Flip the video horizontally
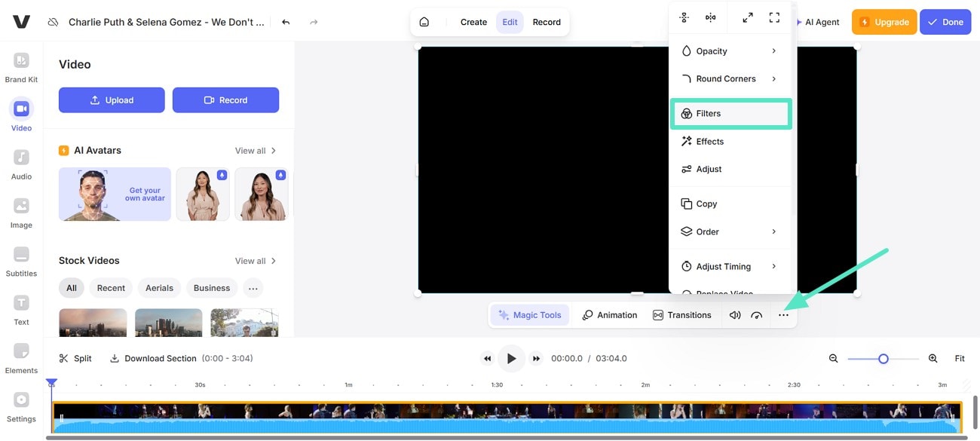Screen dimensions: 980x441 point(710,17)
